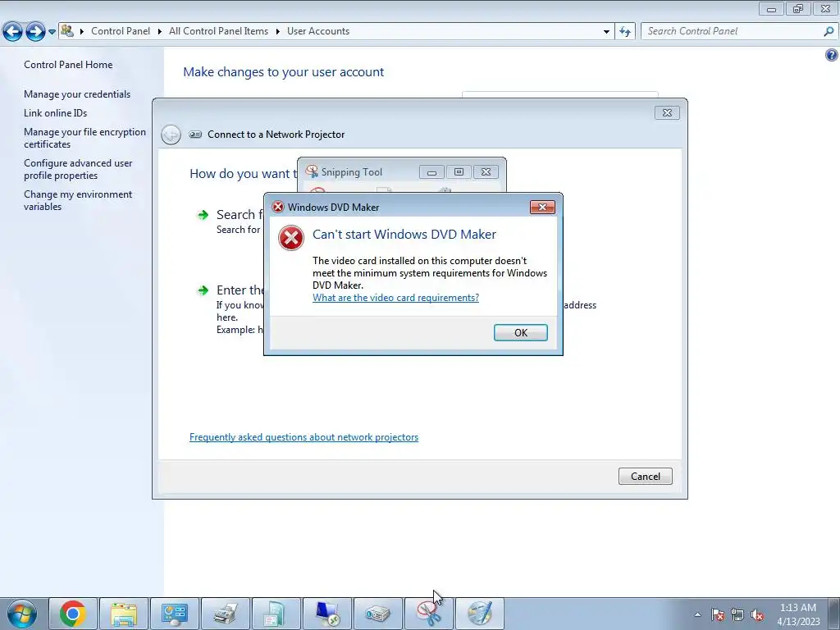This screenshot has width=840, height=630.
Task: Expand the arrow after Control Panel in the breadcrumb
Action: pyautogui.click(x=160, y=32)
